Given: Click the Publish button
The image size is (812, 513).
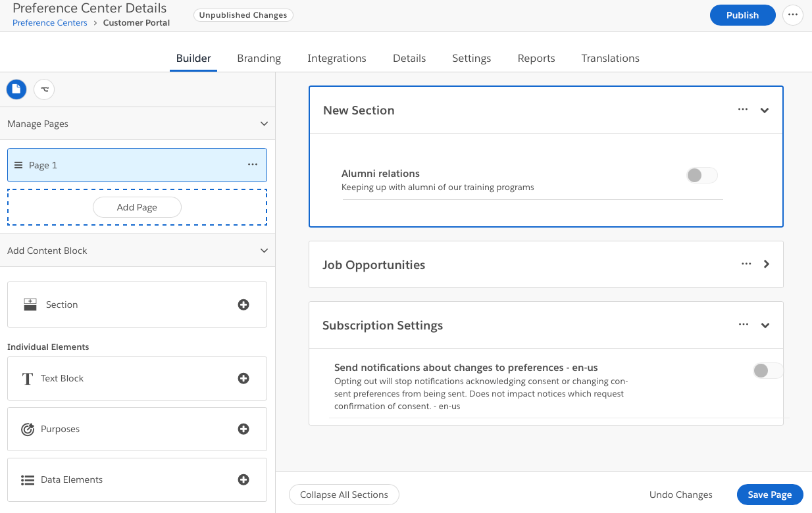Looking at the screenshot, I should pyautogui.click(x=742, y=15).
